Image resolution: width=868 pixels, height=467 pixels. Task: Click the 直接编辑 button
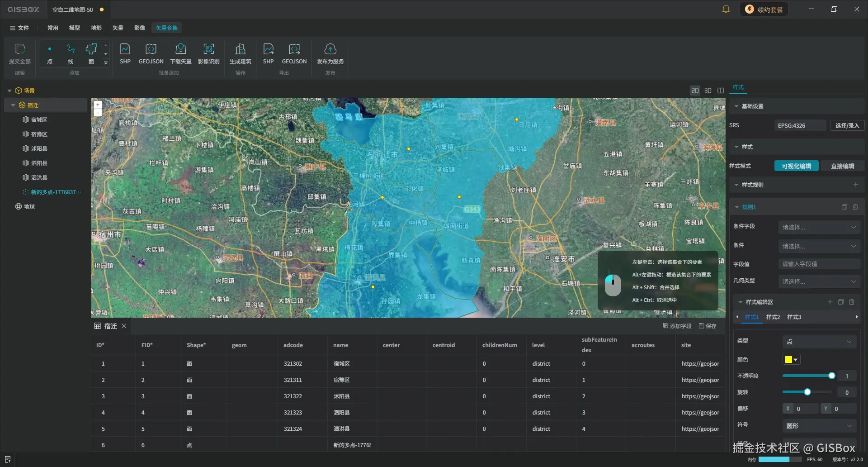[842, 166]
